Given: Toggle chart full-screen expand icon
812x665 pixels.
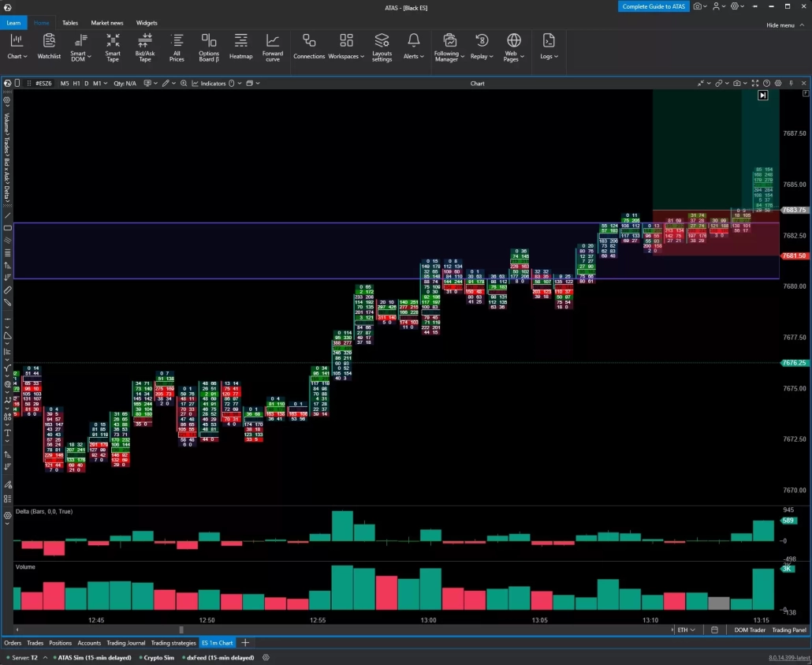Looking at the screenshot, I should [755, 83].
